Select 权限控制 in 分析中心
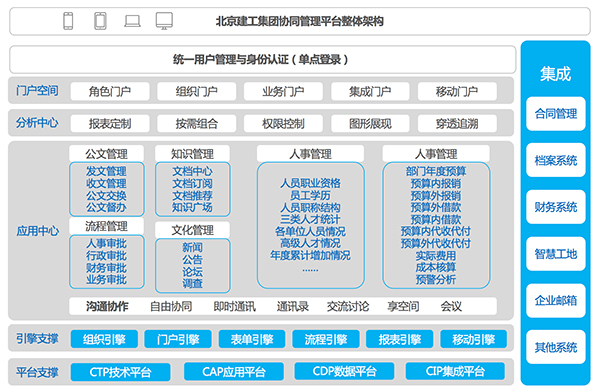 coord(283,124)
